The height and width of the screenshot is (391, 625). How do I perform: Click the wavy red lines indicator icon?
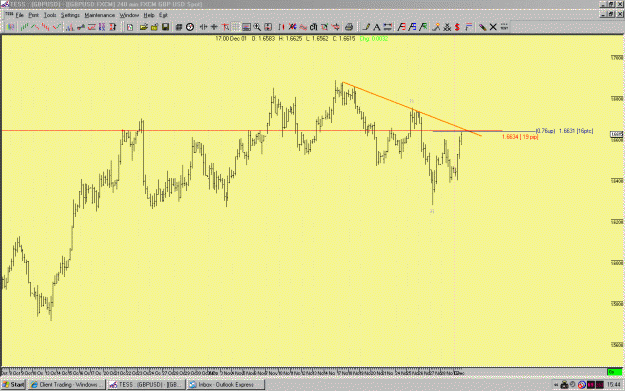click(303, 27)
